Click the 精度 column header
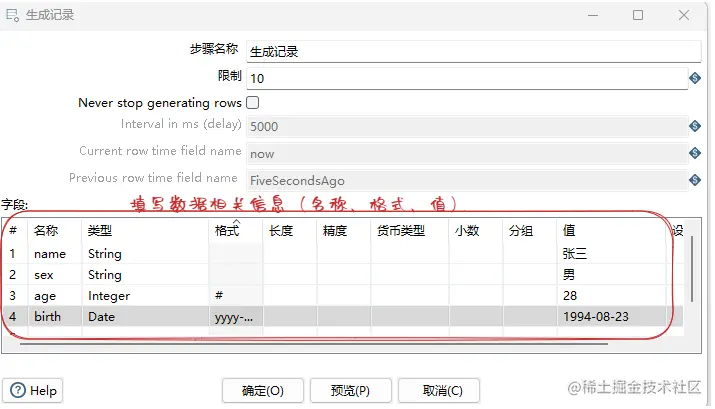The image size is (715, 409). [x=344, y=231]
